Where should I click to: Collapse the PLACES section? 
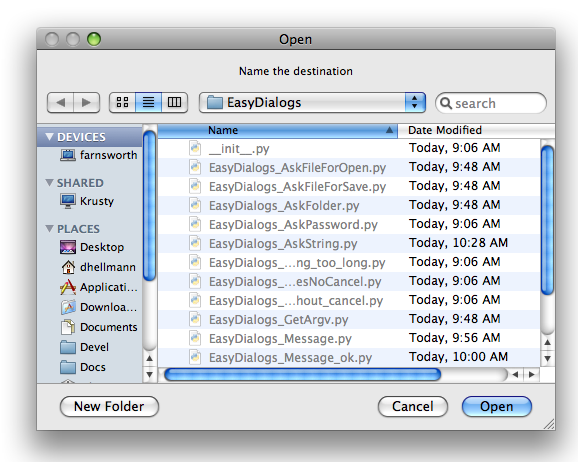coord(49,229)
